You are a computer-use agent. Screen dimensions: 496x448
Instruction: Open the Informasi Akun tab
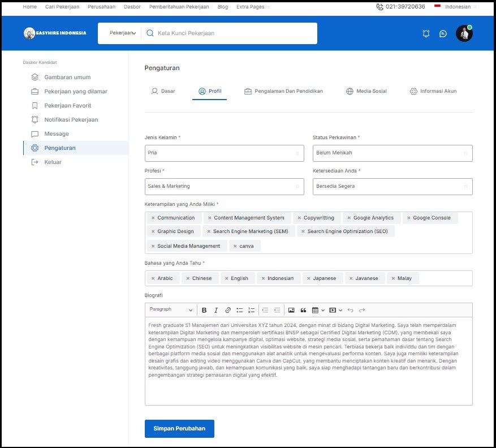tap(433, 91)
